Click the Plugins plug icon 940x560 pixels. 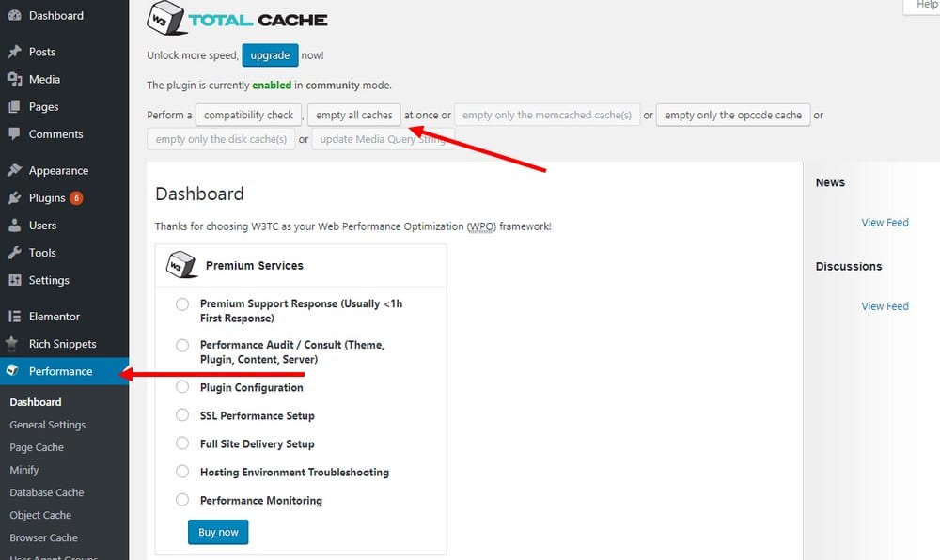[x=14, y=198]
